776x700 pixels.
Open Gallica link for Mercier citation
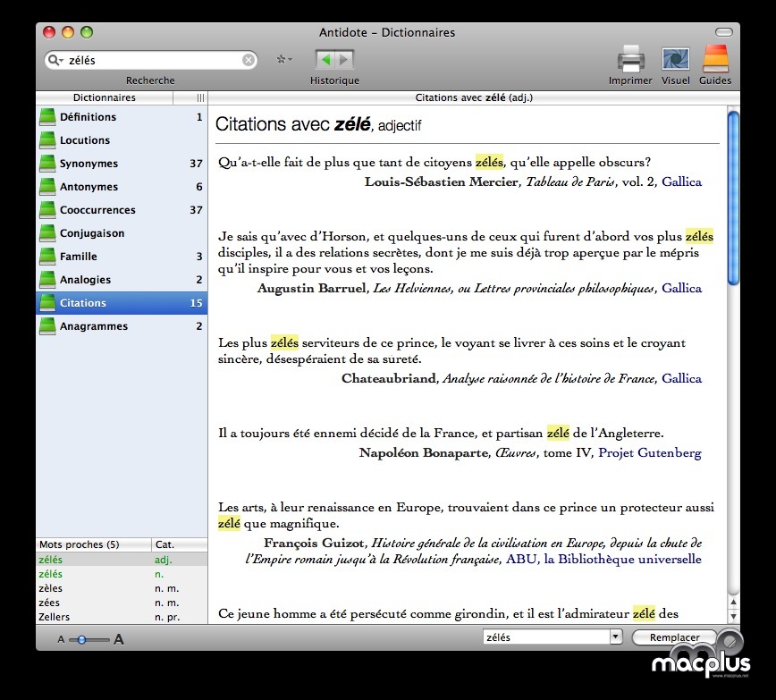click(681, 181)
